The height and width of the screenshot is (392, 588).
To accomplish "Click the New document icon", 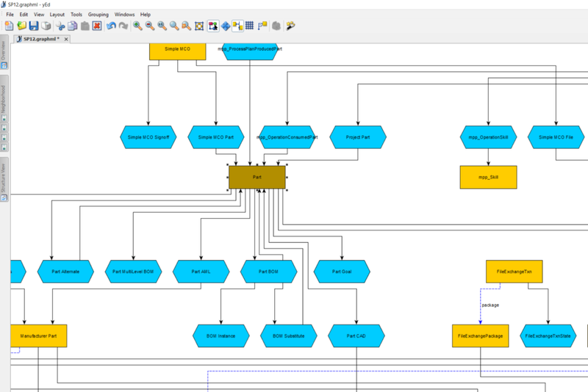I will (x=10, y=26).
